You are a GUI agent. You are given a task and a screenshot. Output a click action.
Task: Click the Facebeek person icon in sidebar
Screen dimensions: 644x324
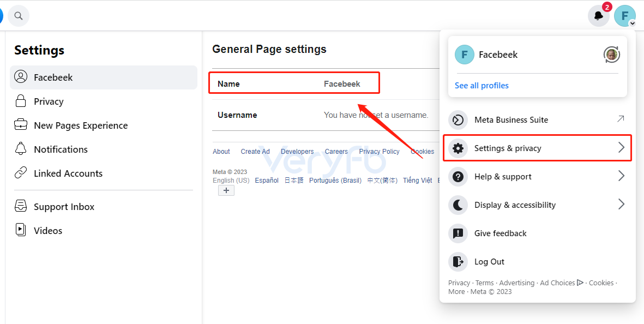21,77
